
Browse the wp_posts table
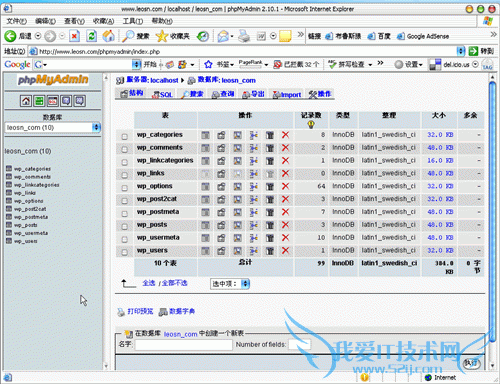tap(205, 225)
